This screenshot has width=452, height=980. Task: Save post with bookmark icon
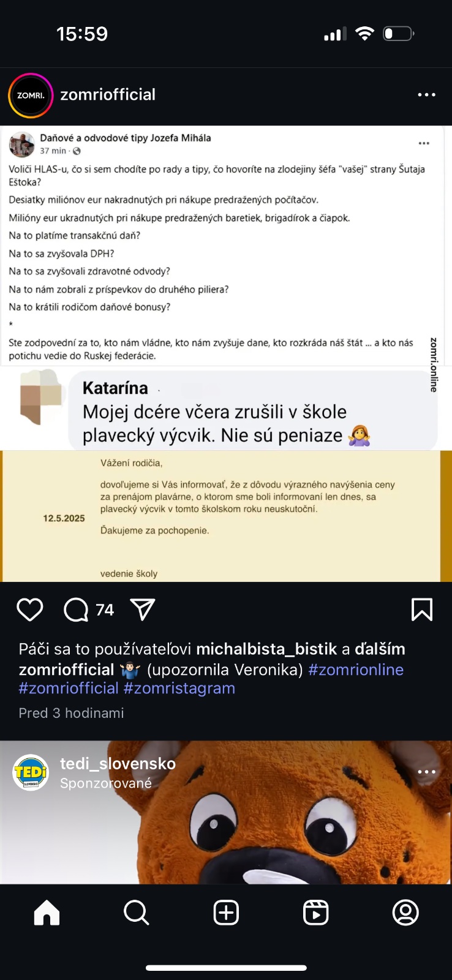coord(422,609)
